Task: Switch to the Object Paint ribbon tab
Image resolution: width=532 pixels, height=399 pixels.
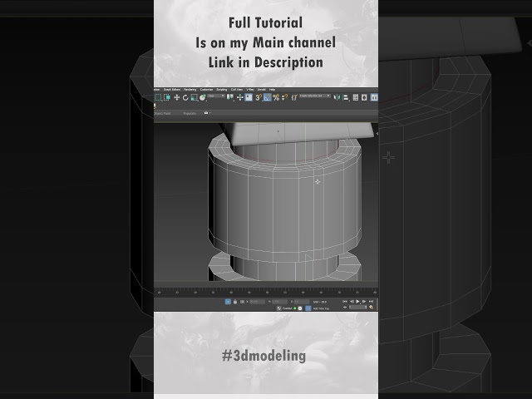Action: 162,113
